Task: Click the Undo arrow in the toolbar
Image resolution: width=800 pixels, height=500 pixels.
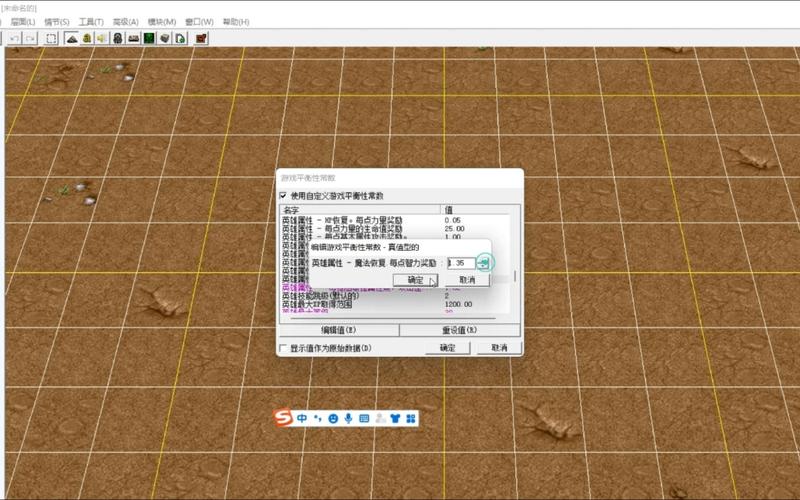Action: [x=14, y=39]
